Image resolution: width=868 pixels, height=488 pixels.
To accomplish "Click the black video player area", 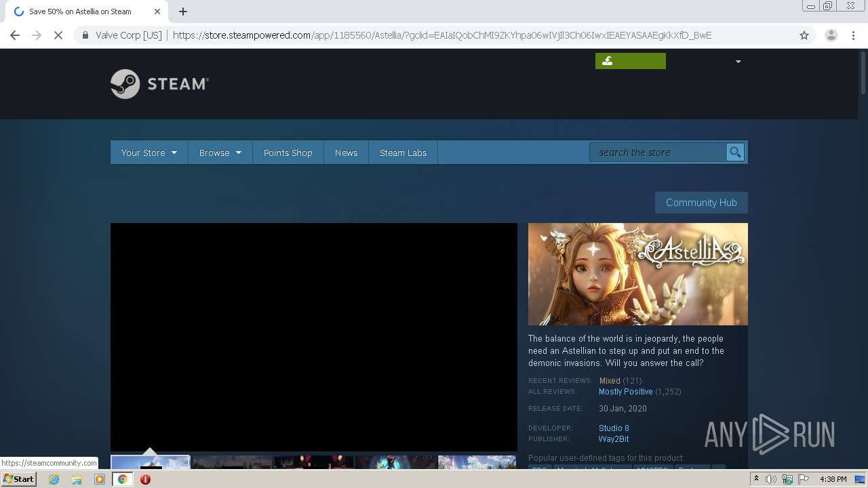I will coord(314,337).
